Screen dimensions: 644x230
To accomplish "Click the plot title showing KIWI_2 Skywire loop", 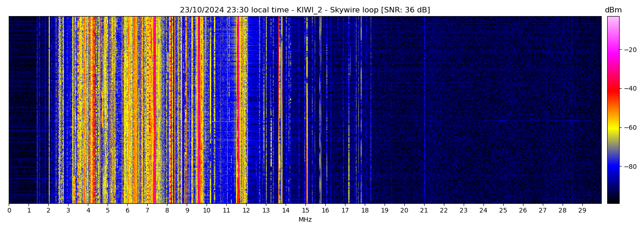I will [x=305, y=10].
